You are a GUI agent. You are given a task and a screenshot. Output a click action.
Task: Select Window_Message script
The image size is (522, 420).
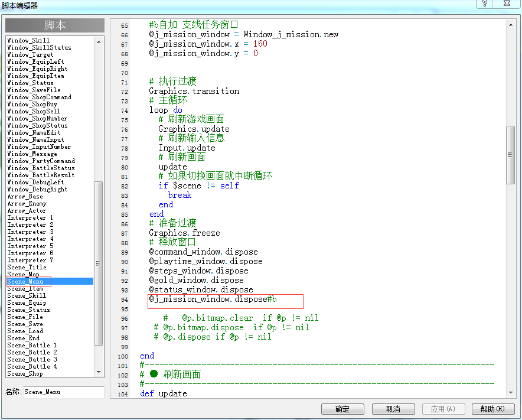(32, 154)
